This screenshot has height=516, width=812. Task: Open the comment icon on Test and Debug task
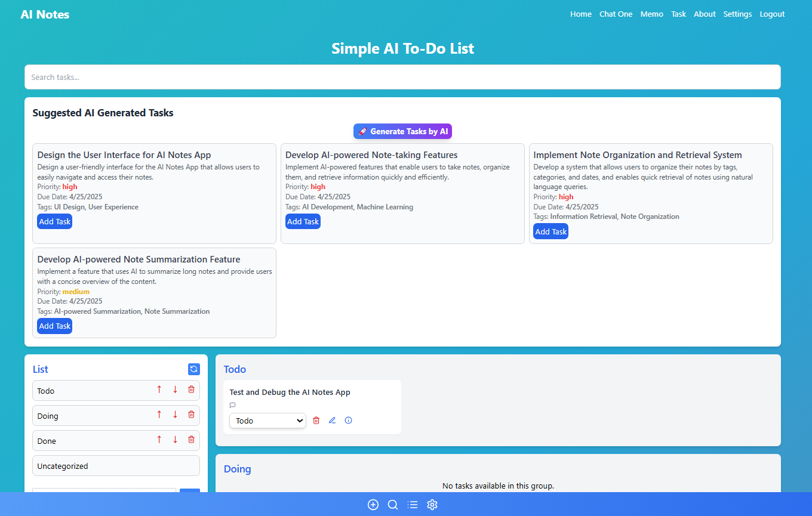coord(232,405)
